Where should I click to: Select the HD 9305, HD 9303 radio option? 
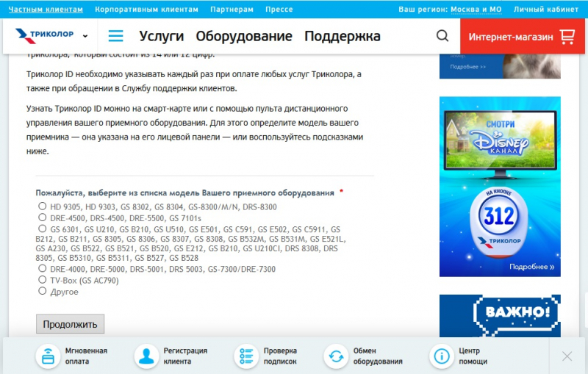42,207
